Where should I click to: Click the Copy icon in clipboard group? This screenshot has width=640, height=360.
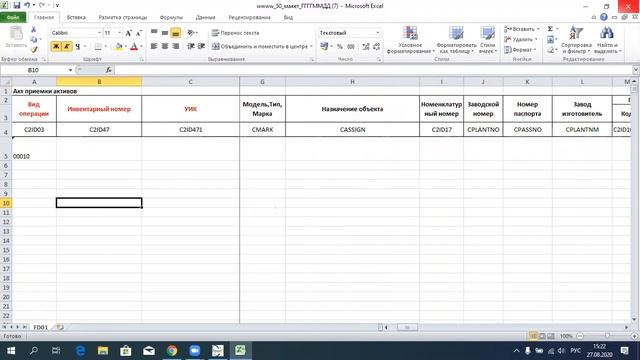[33, 39]
